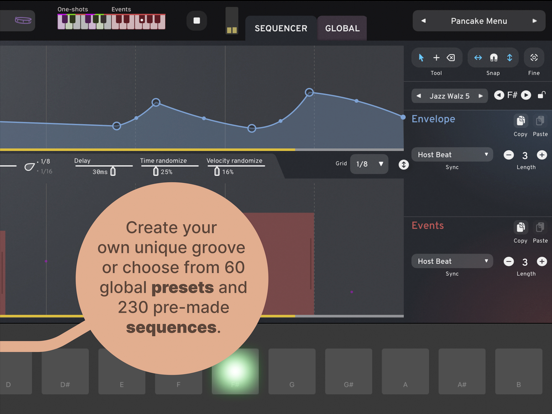This screenshot has height=414, width=552.
Task: Click the Fine adjustment icon
Action: pos(534,58)
